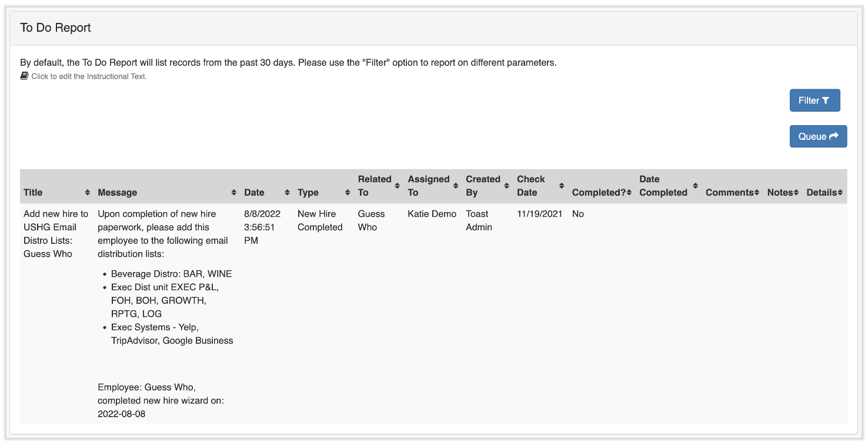Sort by Assigned To column sort arrows

pyautogui.click(x=456, y=186)
